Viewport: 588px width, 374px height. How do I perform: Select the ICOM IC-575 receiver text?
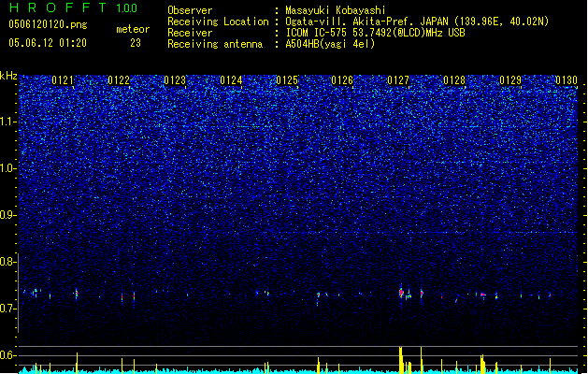pyautogui.click(x=375, y=33)
